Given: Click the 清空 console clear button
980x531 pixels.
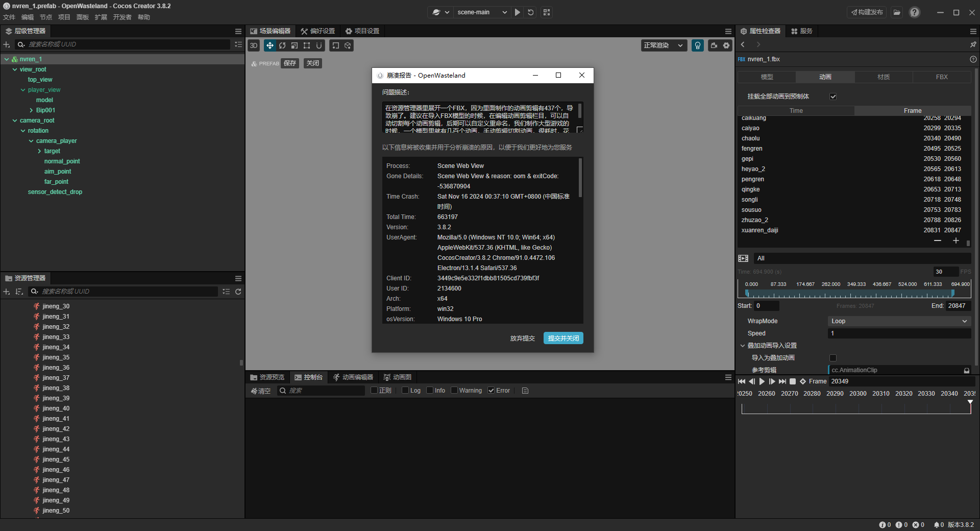Looking at the screenshot, I should [x=261, y=391].
